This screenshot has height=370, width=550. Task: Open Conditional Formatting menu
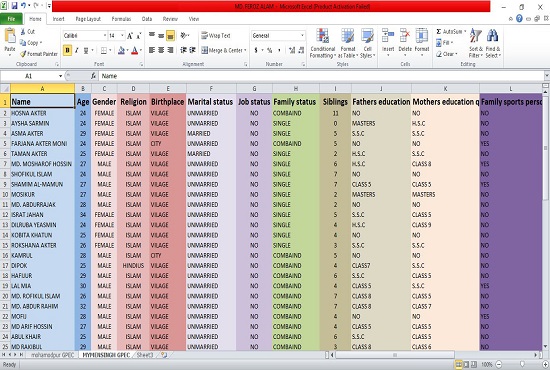323,43
